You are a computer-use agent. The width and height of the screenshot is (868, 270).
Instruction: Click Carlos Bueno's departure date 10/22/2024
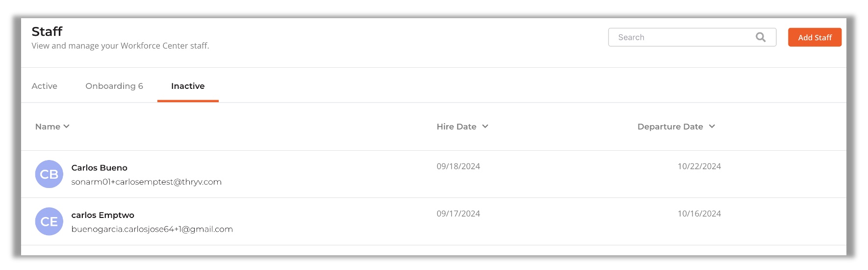coord(699,166)
